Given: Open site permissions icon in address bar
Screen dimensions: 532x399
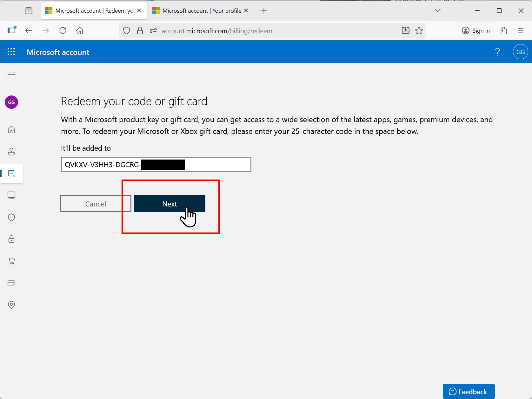Looking at the screenshot, I should click(x=153, y=31).
